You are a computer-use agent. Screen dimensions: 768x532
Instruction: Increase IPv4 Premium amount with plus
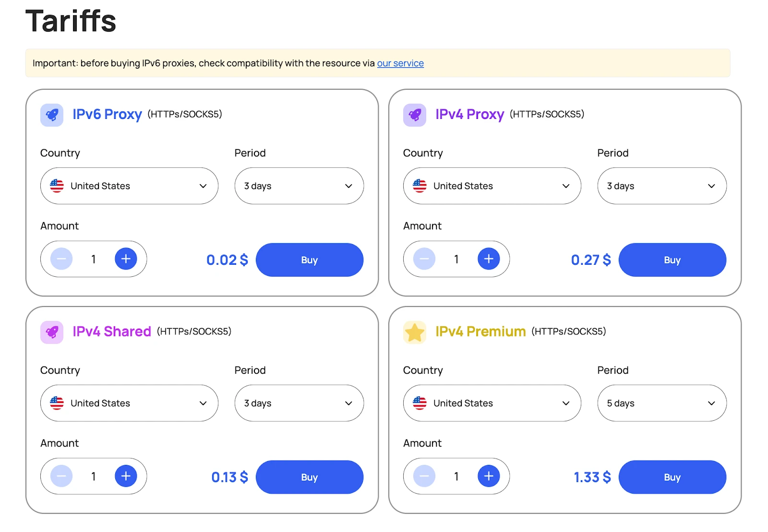(x=489, y=476)
